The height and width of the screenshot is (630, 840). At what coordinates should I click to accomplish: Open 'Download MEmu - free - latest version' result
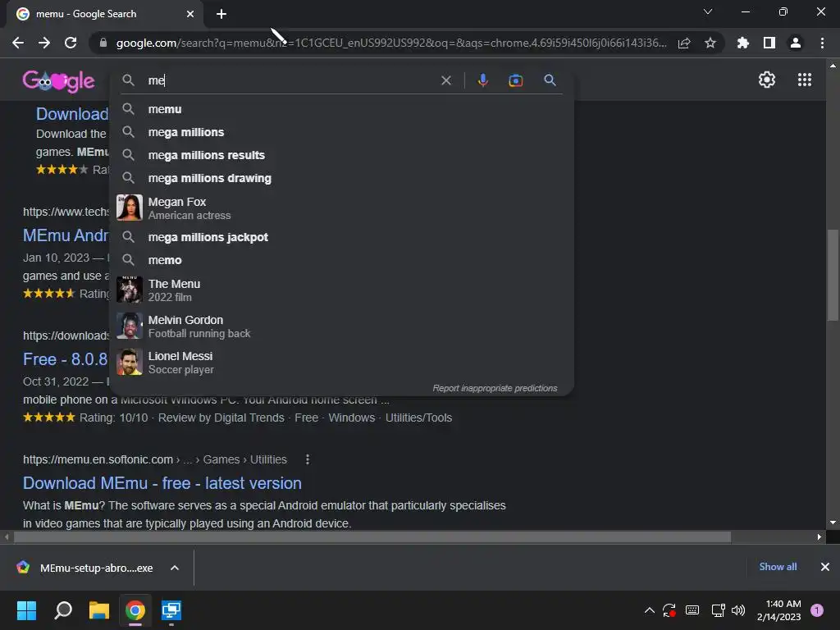pos(162,483)
